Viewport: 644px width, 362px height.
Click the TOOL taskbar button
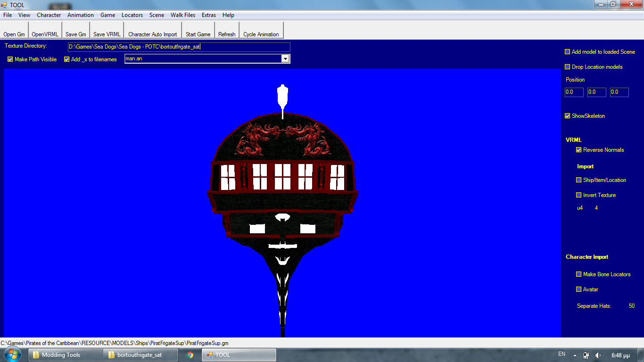pos(239,355)
